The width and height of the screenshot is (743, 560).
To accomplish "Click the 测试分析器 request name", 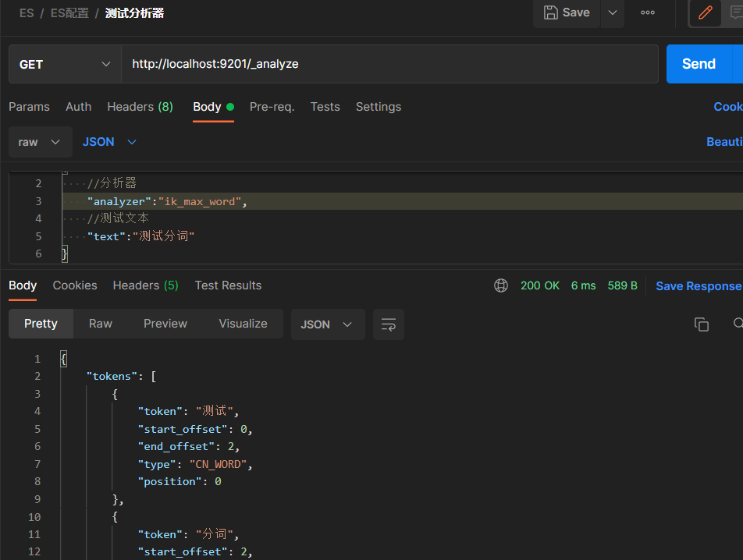I will point(134,13).
